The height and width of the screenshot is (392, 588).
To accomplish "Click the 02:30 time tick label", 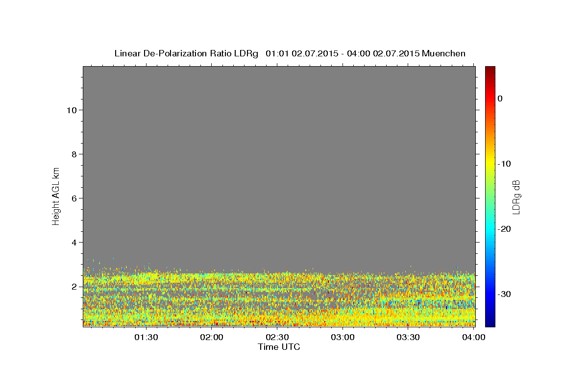I will (x=277, y=337).
